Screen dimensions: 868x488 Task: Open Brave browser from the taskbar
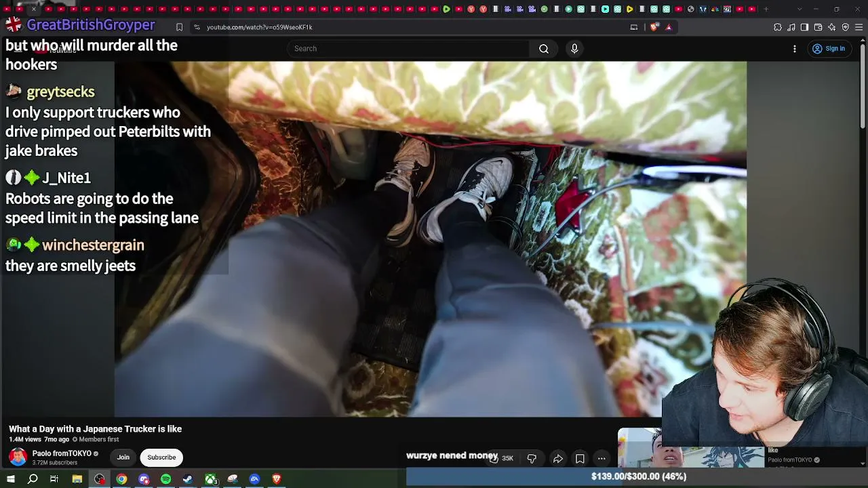277,479
